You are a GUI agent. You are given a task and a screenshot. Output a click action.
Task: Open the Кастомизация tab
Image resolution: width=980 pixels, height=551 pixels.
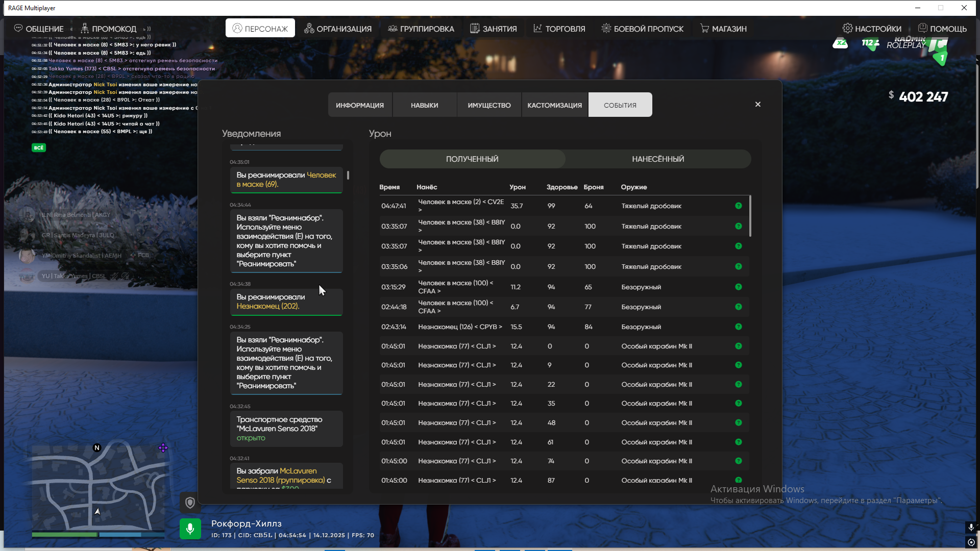coord(554,105)
